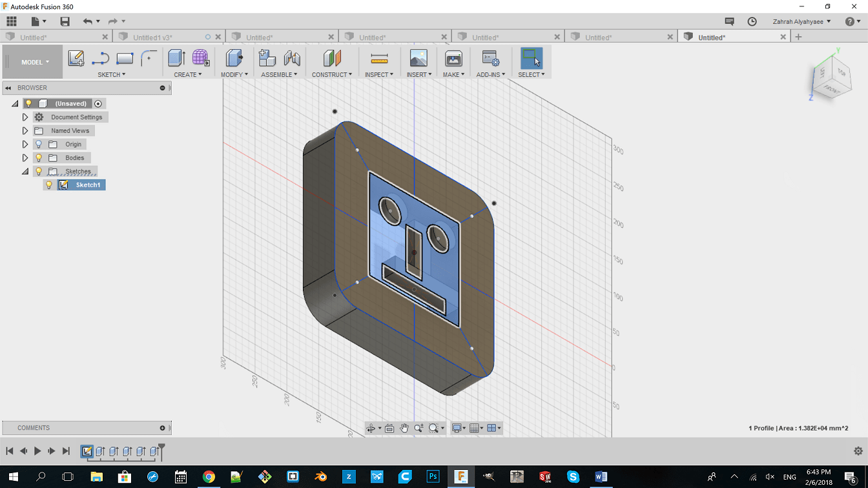Click the Orbit navigation icon
This screenshot has width=868, height=488.
371,428
